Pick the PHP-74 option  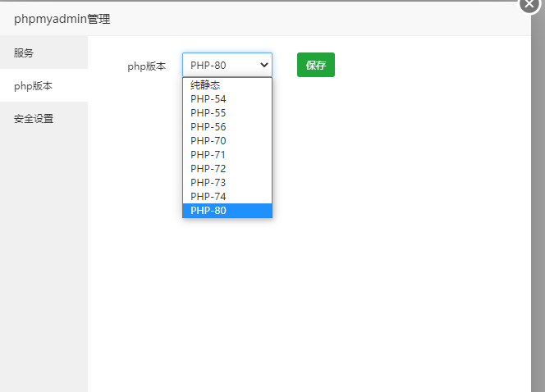coord(227,196)
